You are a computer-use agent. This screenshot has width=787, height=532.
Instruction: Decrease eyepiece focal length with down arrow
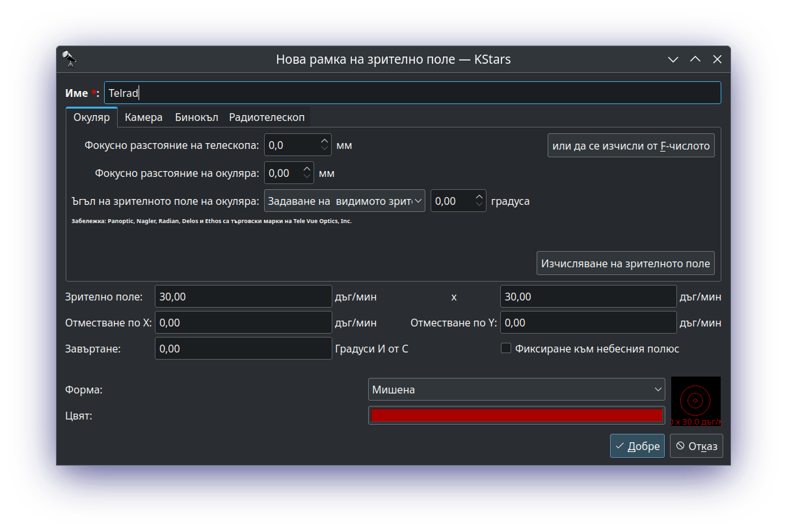(307, 177)
